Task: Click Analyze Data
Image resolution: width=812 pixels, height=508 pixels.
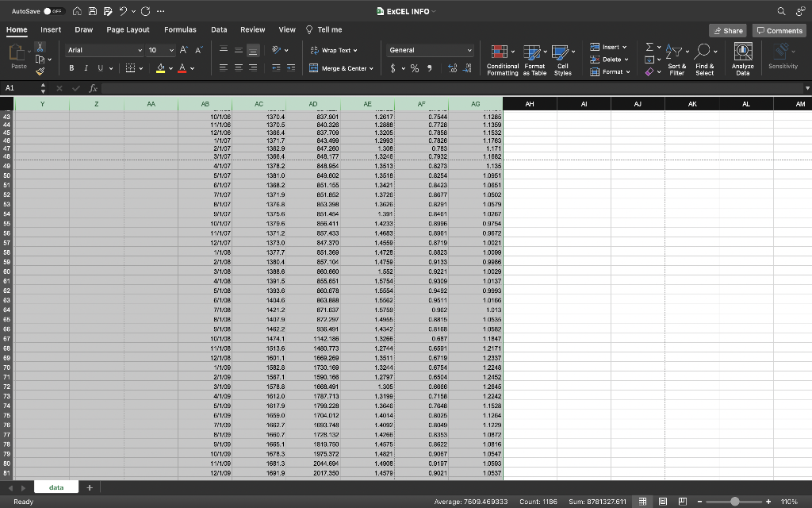Action: (742, 57)
